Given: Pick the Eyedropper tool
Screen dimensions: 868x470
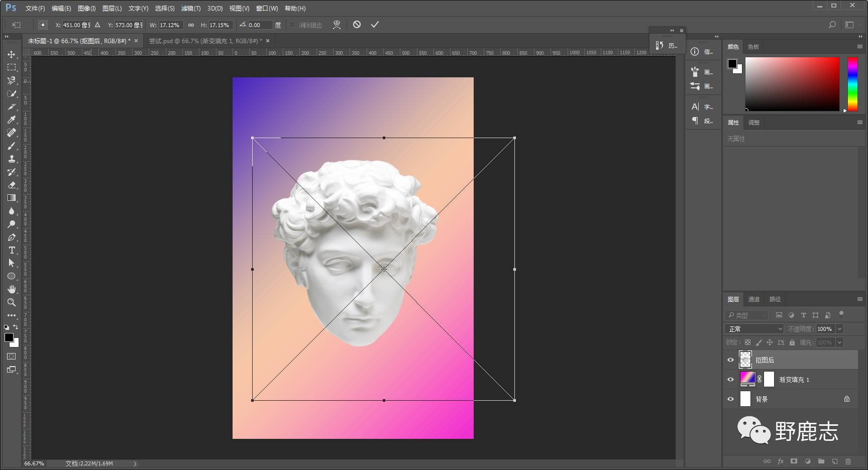Looking at the screenshot, I should coord(11,120).
